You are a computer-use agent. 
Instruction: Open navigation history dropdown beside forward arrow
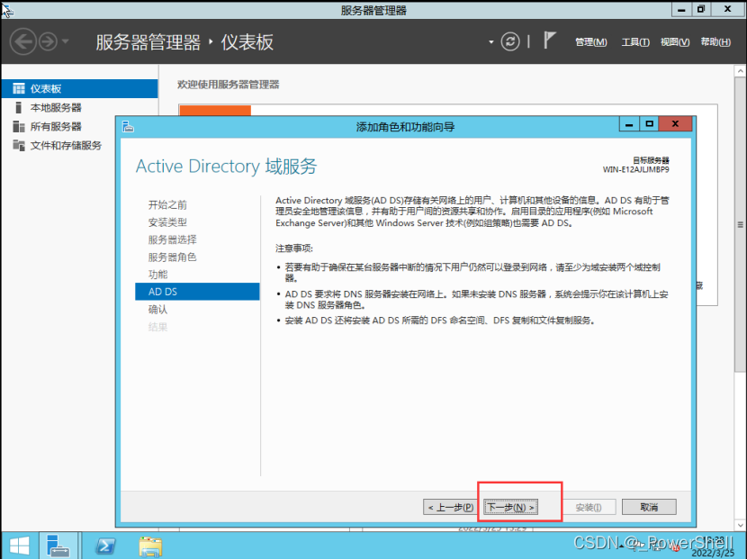pyautogui.click(x=66, y=41)
